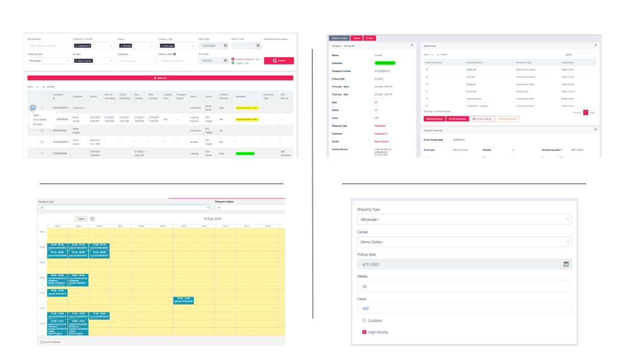This screenshot has height=364, width=622.
Task: Click the Delivery Note info icon
Action: tap(175, 54)
